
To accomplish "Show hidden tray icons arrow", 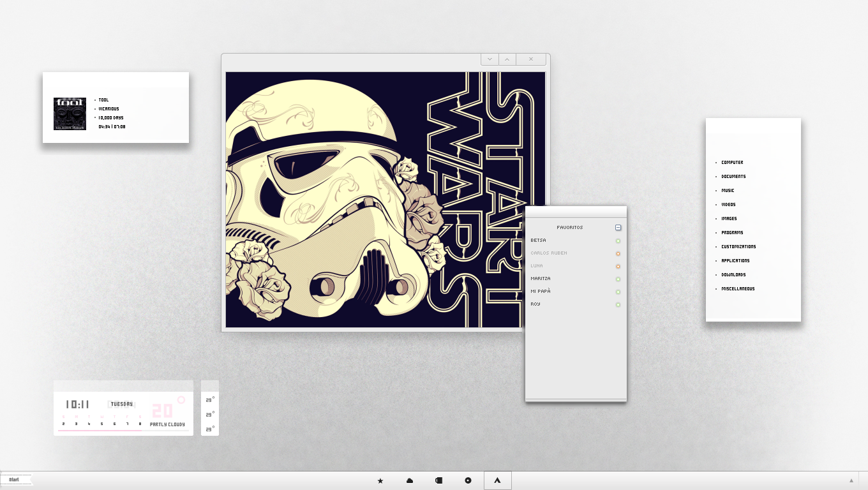I will (x=851, y=480).
